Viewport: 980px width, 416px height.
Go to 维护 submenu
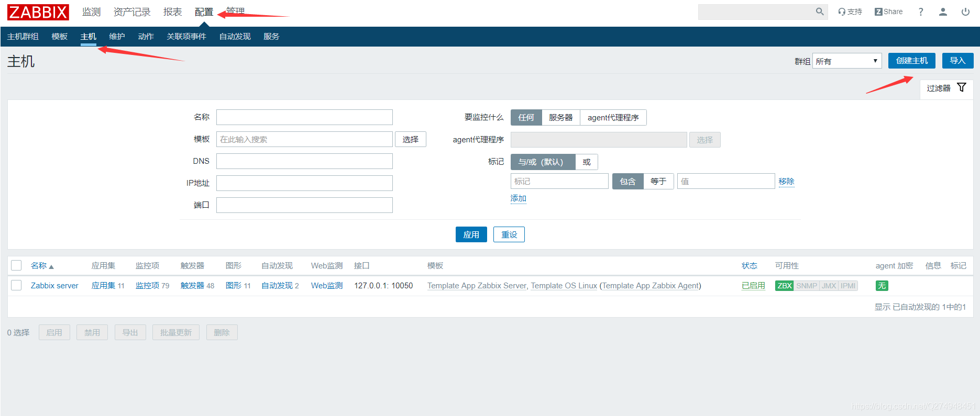pos(117,37)
